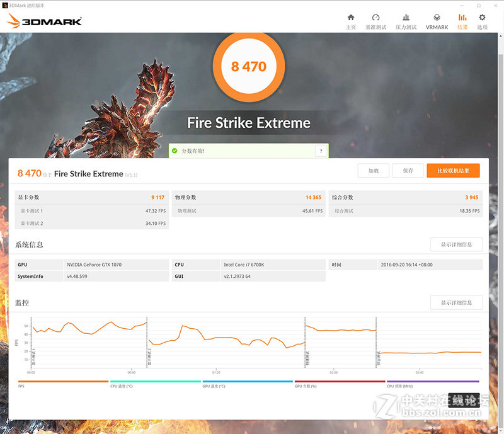
Task: Select the CPU temperature green legend bar
Action: point(156,381)
